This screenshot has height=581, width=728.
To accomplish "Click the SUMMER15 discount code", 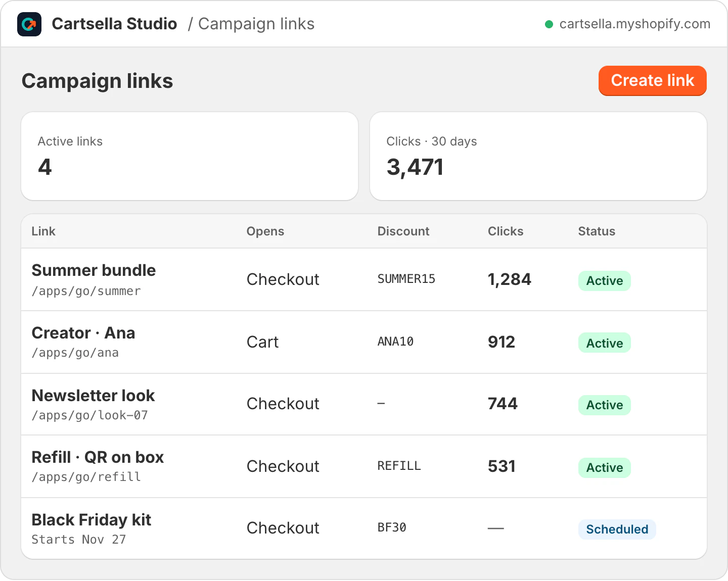I will [406, 279].
